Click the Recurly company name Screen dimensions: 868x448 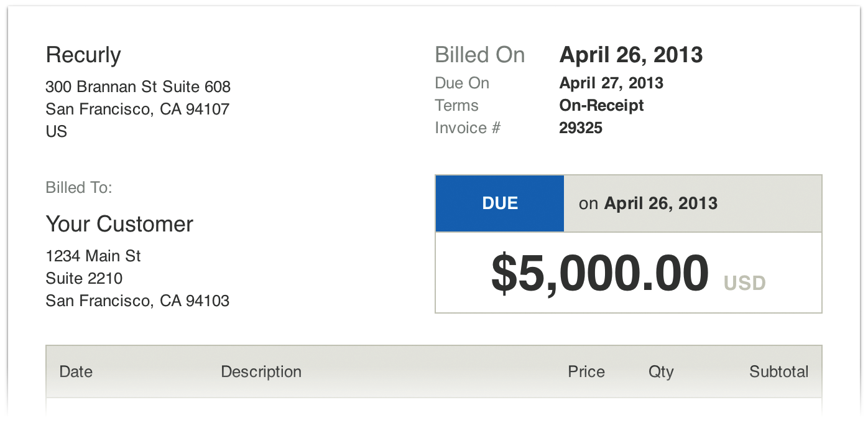[x=83, y=55]
